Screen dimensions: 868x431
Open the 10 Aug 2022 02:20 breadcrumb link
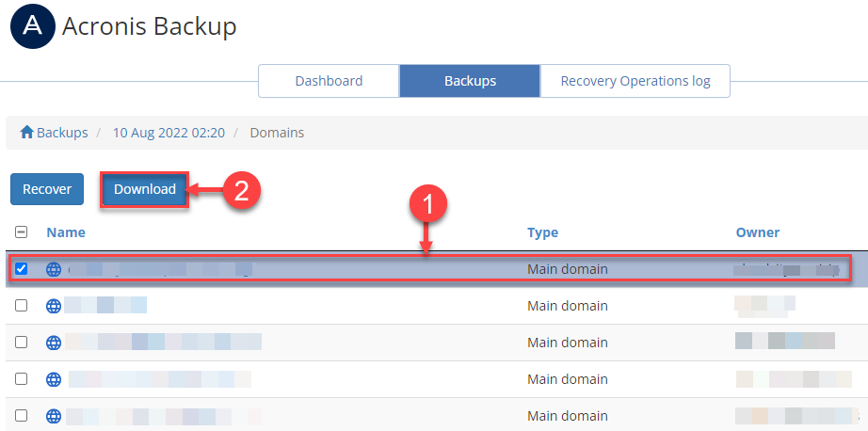click(169, 133)
